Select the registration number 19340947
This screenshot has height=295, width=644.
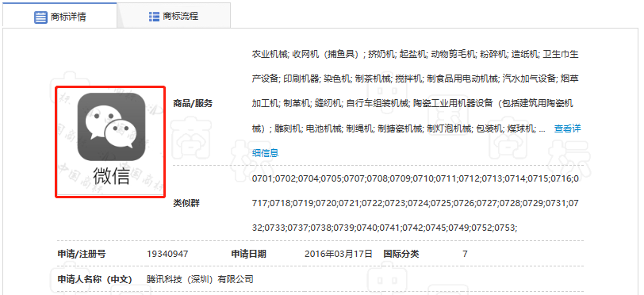pyautogui.click(x=167, y=254)
